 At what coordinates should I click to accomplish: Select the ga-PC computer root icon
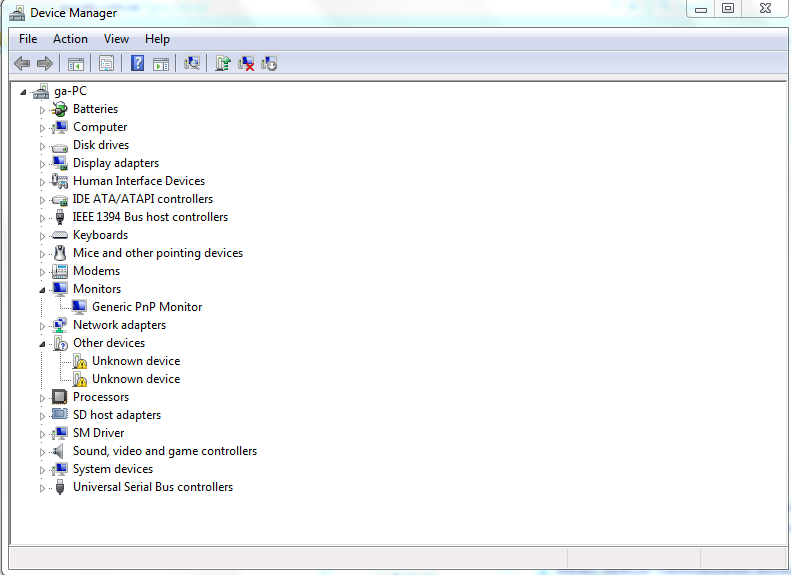(41, 91)
